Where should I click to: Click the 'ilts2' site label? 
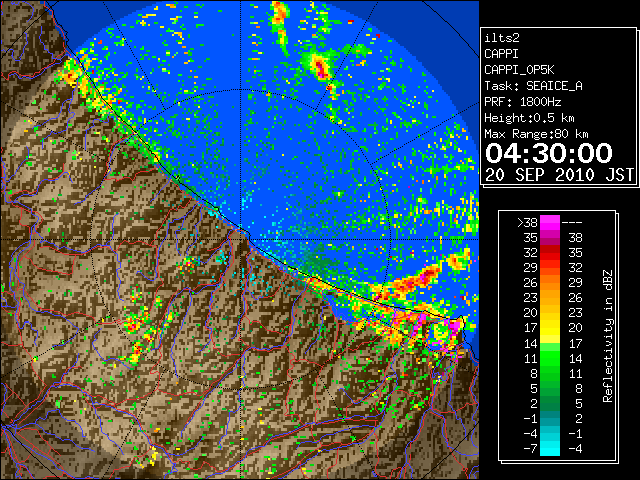502,38
